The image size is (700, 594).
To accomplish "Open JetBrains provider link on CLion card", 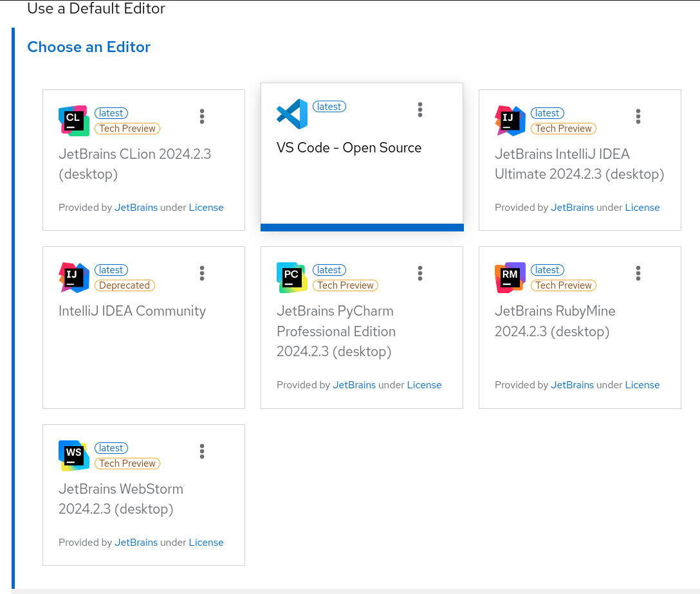I will coord(136,208).
